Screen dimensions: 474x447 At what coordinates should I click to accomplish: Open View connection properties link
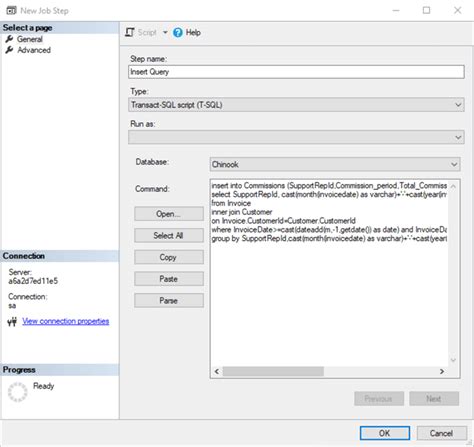[66, 321]
